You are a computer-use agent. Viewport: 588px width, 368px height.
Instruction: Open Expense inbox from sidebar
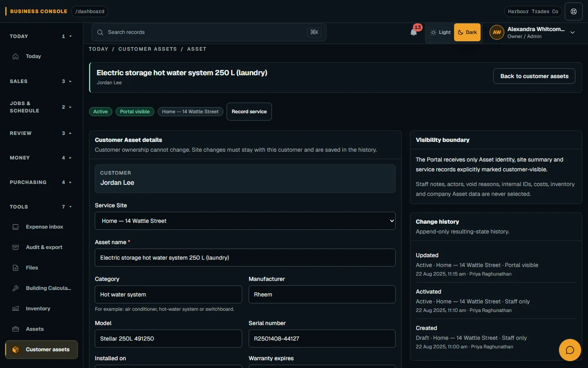41,227
